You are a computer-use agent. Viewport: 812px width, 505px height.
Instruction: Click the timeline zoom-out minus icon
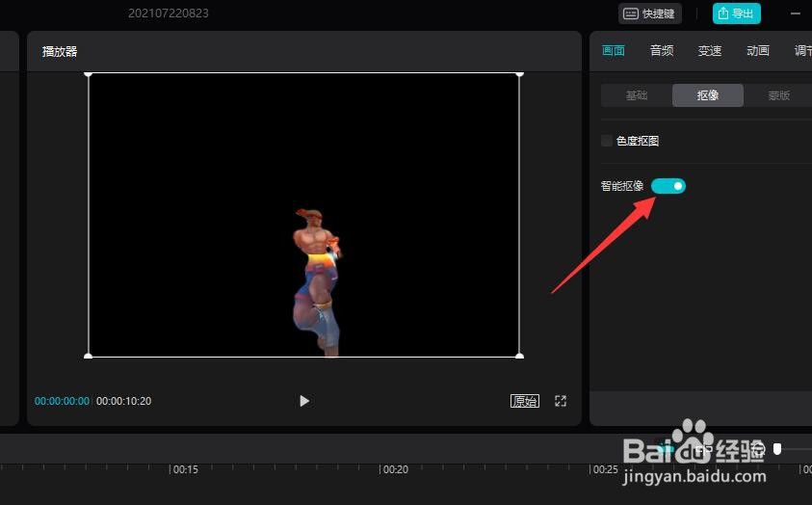(x=759, y=448)
